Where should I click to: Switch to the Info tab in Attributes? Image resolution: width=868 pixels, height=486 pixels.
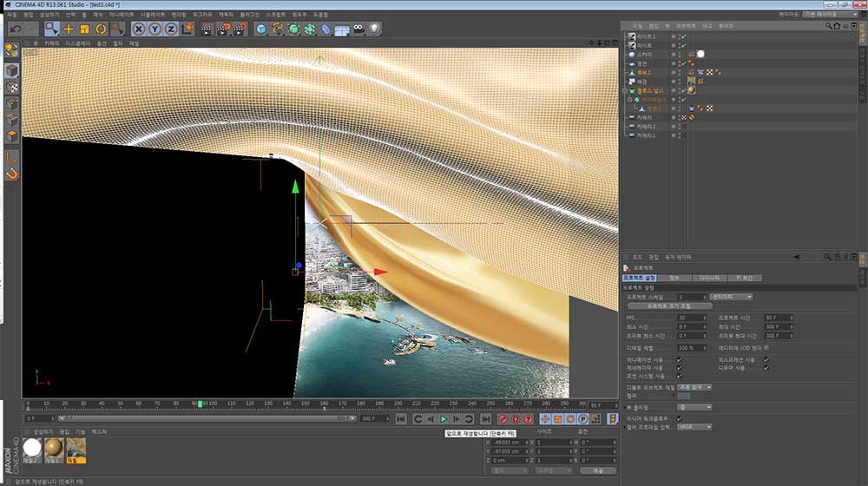coord(674,278)
